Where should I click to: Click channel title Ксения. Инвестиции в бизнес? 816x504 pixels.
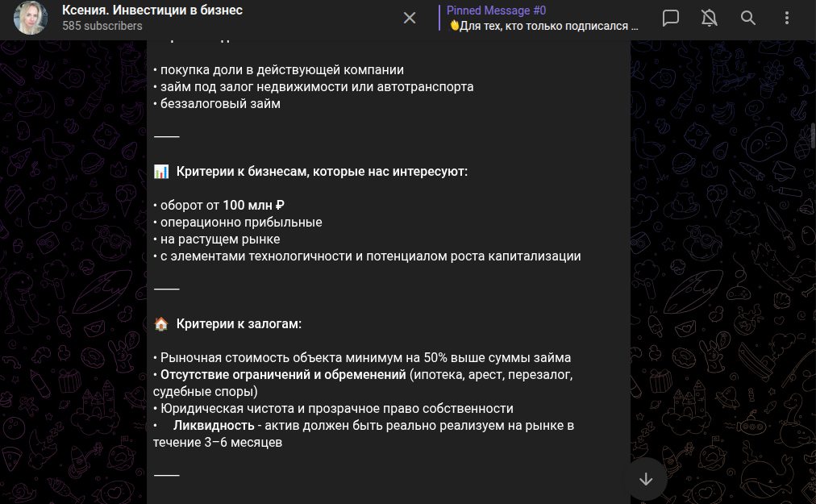click(x=152, y=10)
